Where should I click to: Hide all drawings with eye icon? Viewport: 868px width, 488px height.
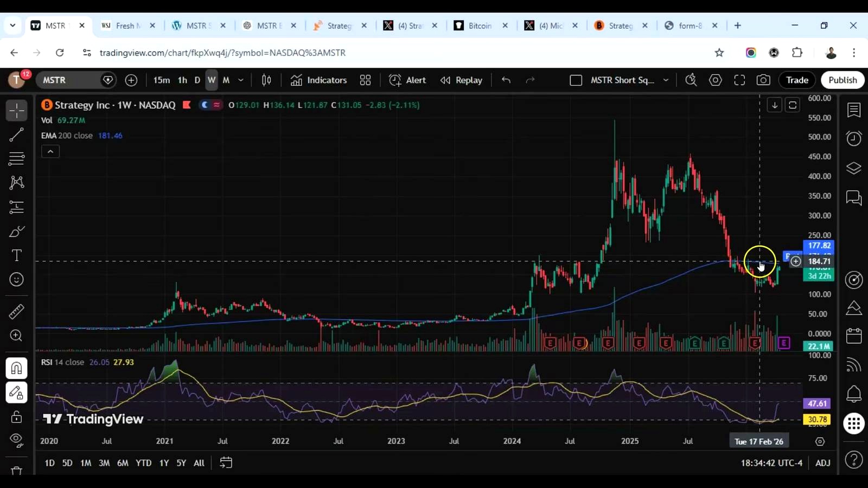[x=17, y=440]
